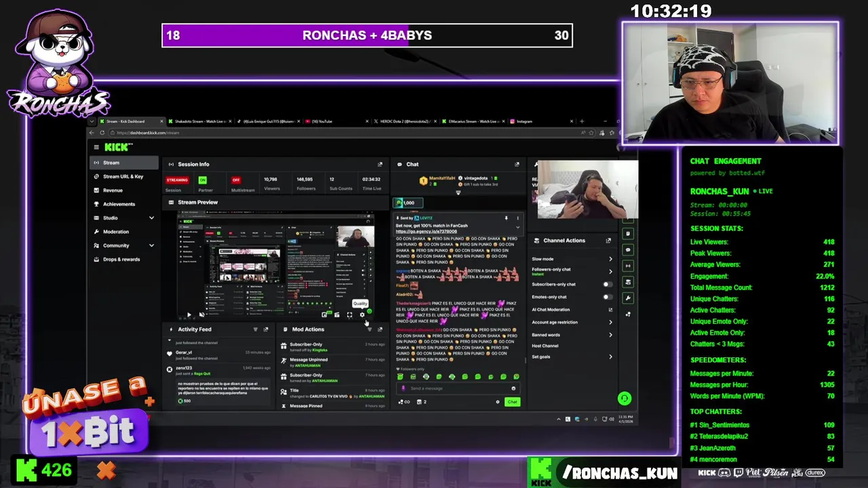The height and width of the screenshot is (488, 868).
Task: Open the Revenue sidebar page
Action: [123, 190]
